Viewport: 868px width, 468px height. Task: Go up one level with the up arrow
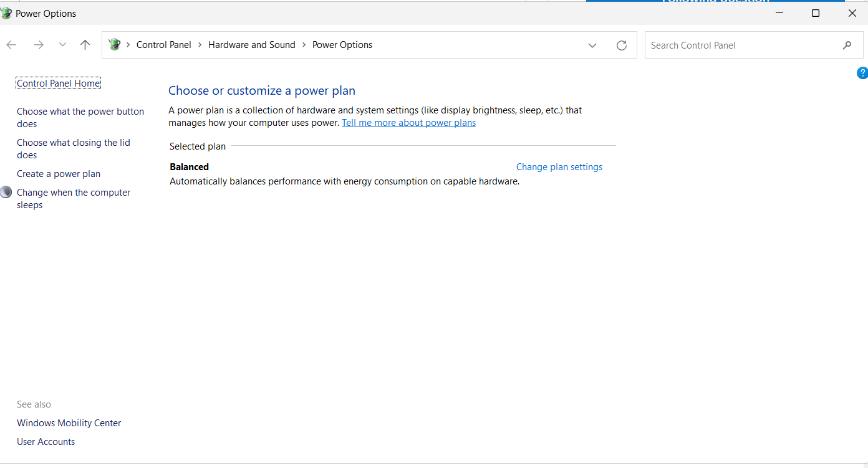85,44
